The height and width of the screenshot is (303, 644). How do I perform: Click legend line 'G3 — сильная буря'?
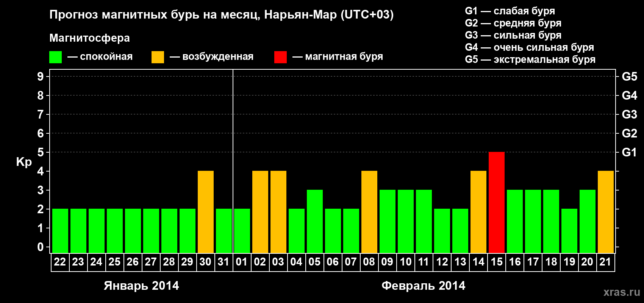(x=513, y=35)
